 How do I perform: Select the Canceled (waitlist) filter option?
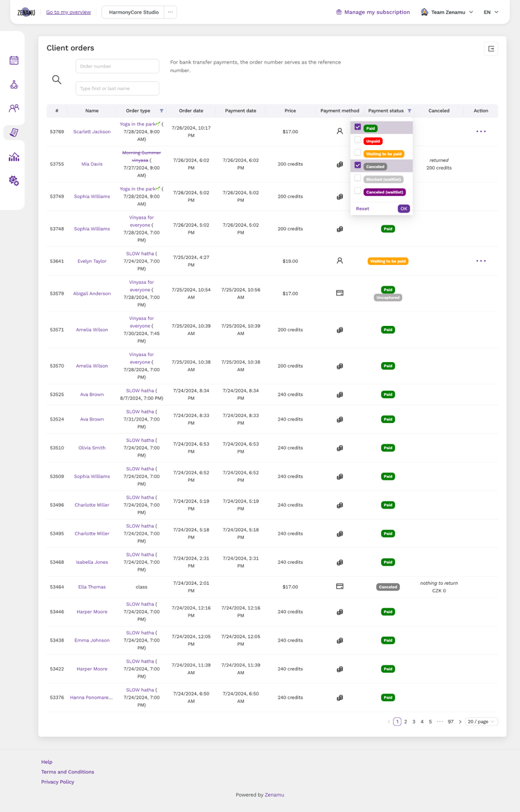[358, 191]
